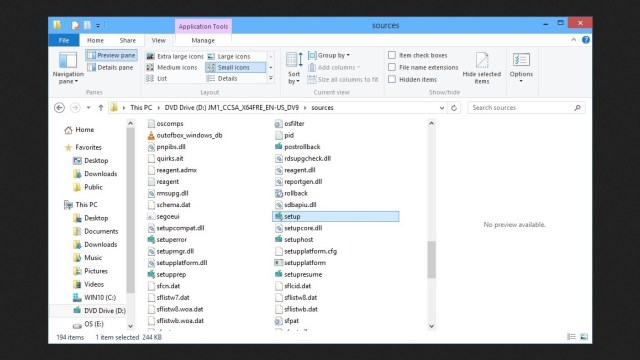Collapse the ribbon with the chevron
Image resolution: width=640 pixels, height=360 pixels.
573,40
